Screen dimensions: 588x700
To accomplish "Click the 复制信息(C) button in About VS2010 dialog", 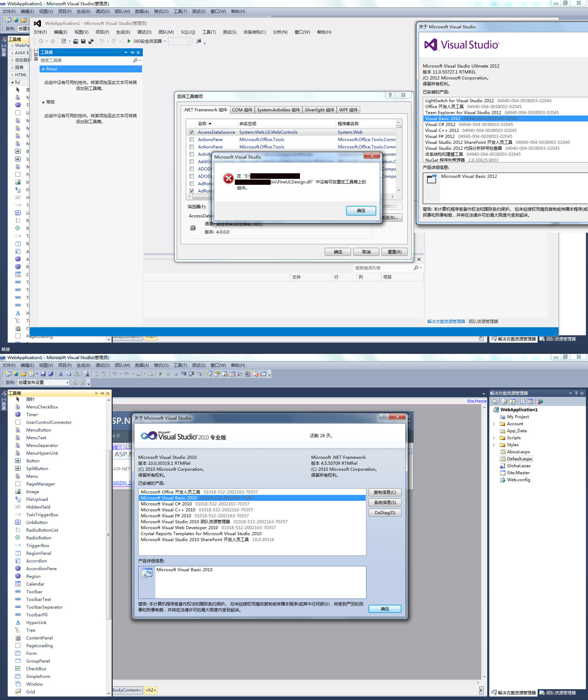I will (x=385, y=492).
